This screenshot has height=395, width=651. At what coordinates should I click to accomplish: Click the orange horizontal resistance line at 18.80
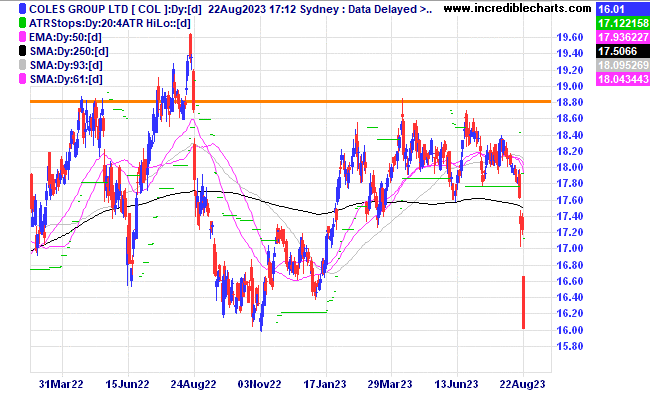tap(291, 101)
